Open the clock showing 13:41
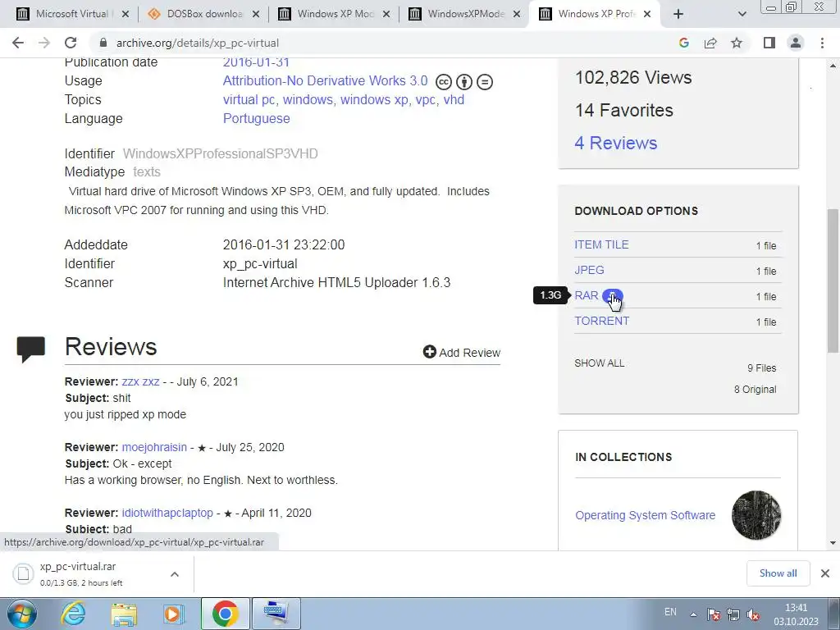The image size is (840, 630). (796, 614)
